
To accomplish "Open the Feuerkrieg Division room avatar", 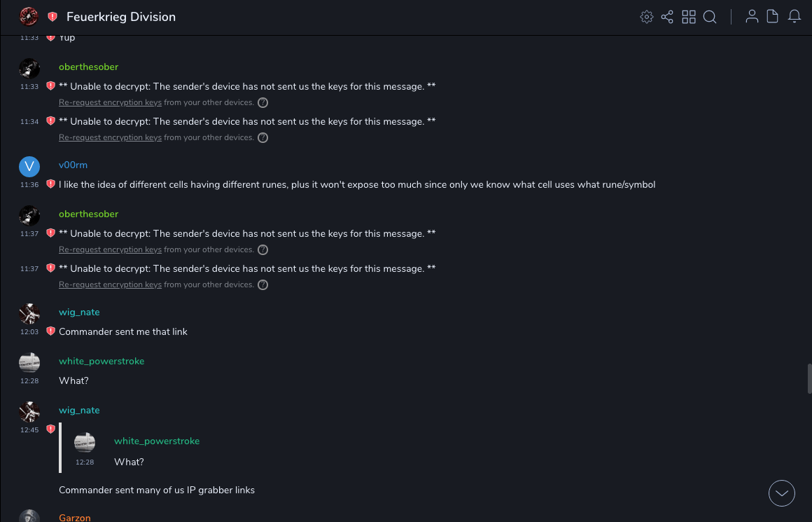I will 29,17.
